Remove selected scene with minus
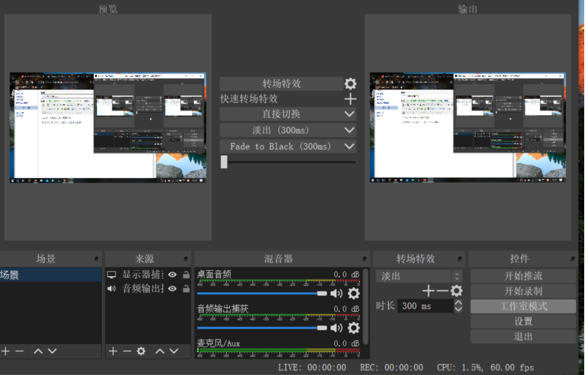This screenshot has height=375, width=588. pyautogui.click(x=20, y=351)
